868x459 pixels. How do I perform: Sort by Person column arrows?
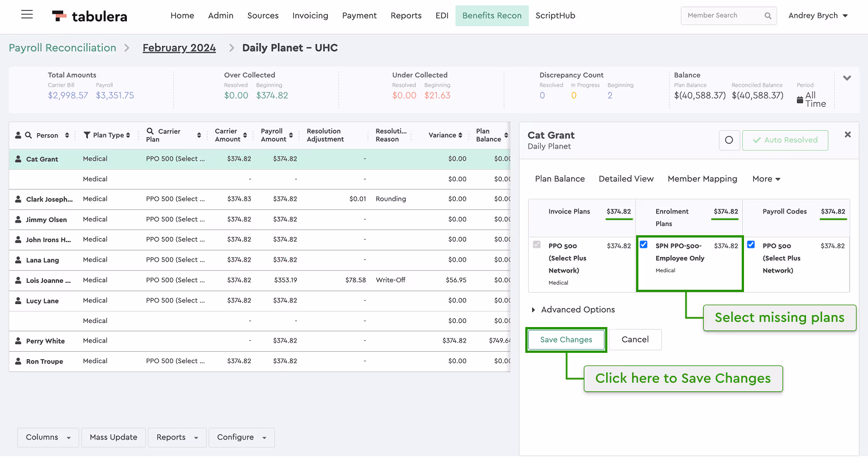click(67, 135)
